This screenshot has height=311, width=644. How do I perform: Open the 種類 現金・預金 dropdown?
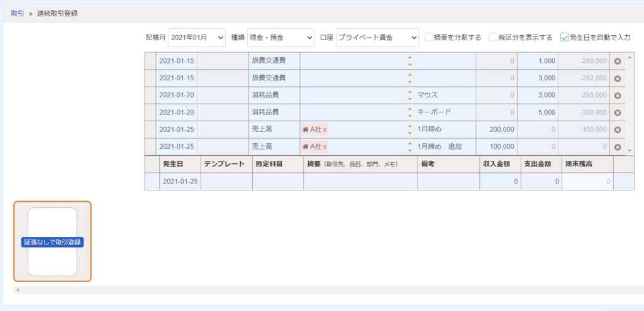(281, 37)
